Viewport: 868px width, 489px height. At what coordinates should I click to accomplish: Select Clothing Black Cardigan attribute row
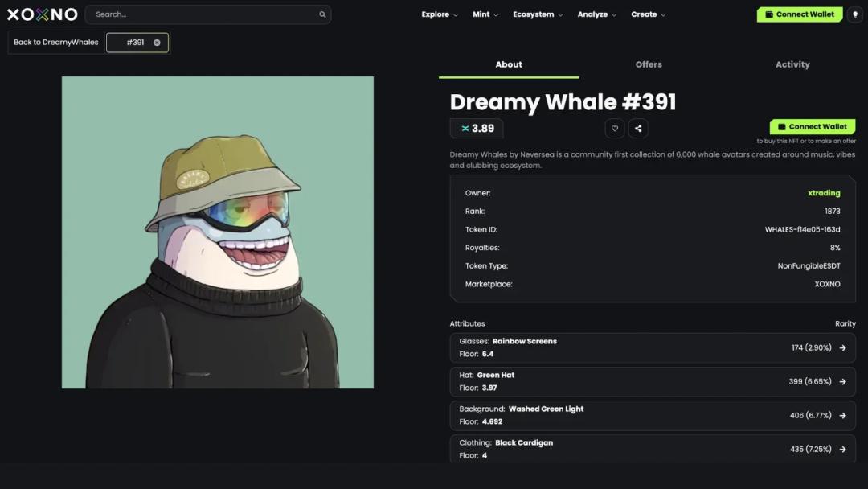[x=653, y=449]
